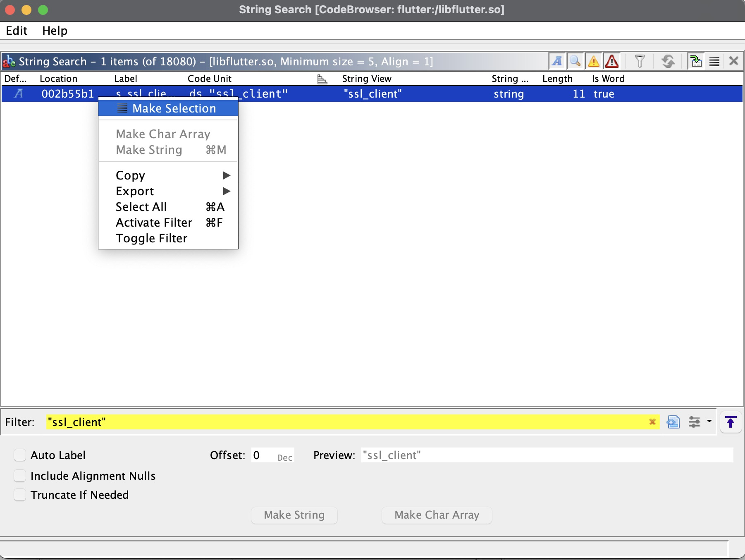
Task: Toggle the defined strings 'A' filter icon
Action: 557,61
